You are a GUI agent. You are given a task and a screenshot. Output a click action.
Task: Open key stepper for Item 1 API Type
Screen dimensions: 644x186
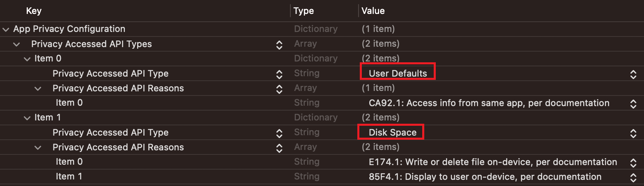click(279, 133)
